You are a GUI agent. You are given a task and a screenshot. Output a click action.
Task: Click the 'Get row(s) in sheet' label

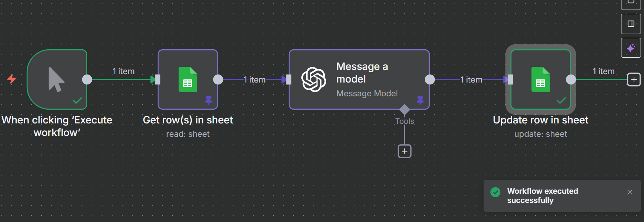pos(188,120)
